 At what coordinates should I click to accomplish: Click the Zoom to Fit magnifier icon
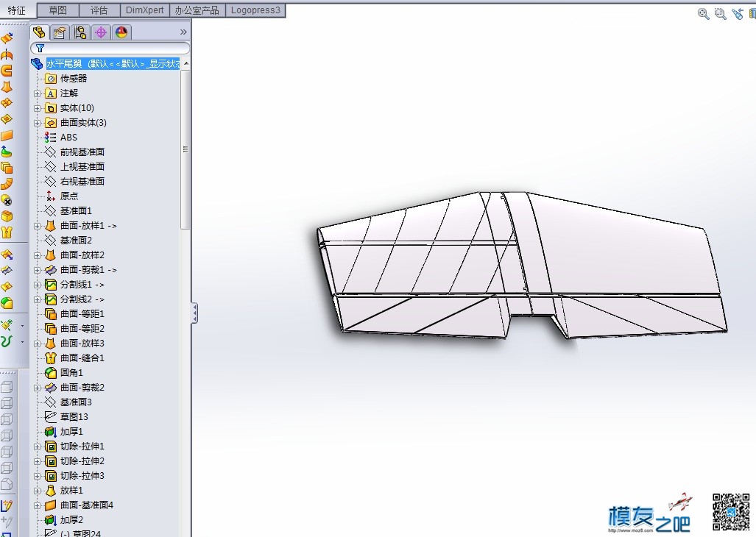point(704,14)
